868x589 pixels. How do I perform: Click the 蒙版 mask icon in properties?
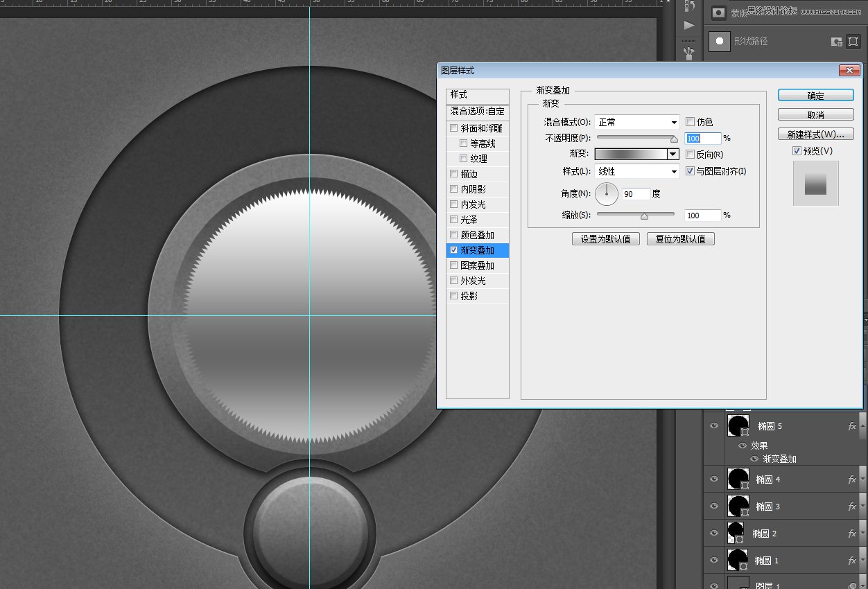tap(720, 12)
